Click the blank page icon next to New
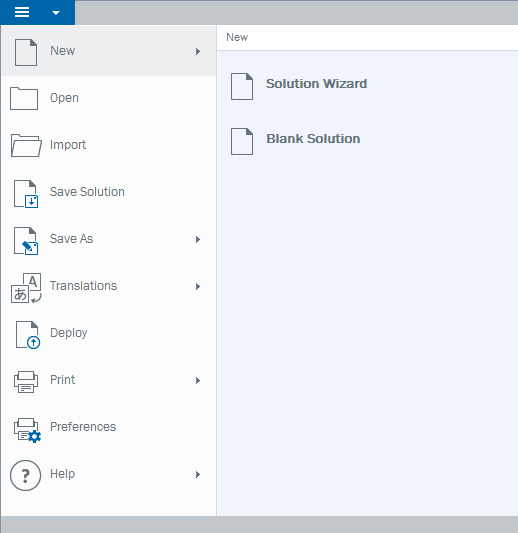This screenshot has width=518, height=533. point(26,52)
